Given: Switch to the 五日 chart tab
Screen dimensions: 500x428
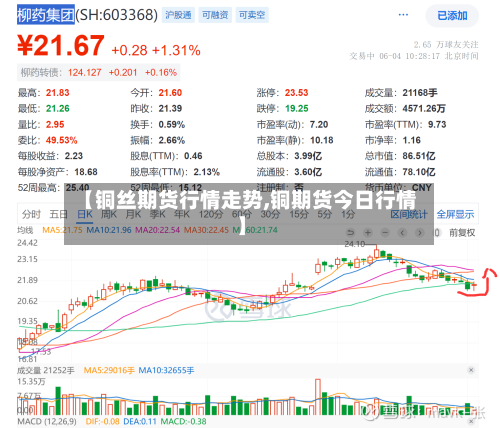Looking at the screenshot, I should 58,214.
